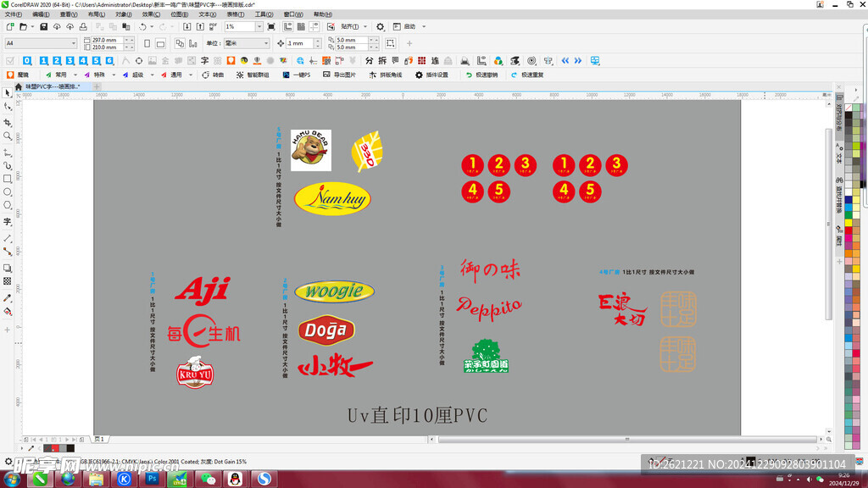This screenshot has width=868, height=488.
Task: Pick the yellow swatch in the color palette
Action: (848, 223)
